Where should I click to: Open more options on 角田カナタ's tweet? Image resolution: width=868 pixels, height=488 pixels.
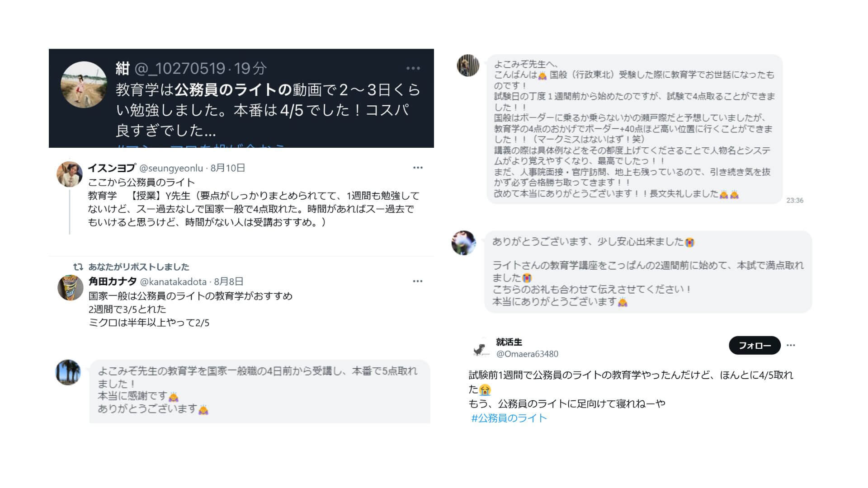coord(417,282)
